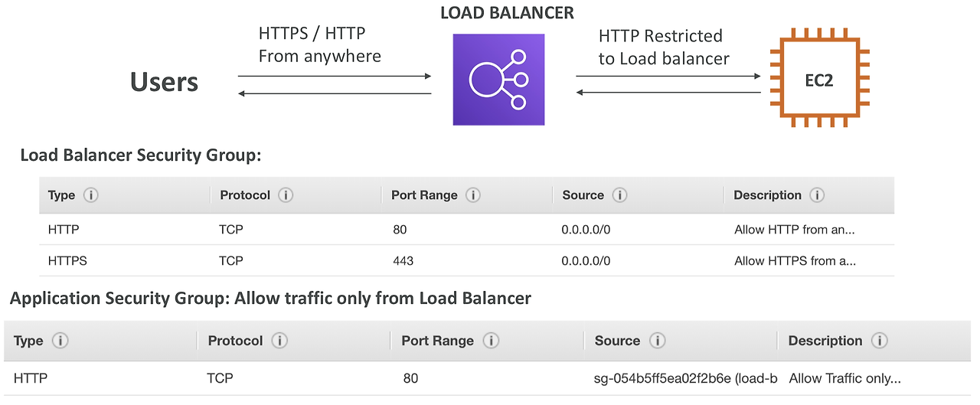Viewport: 980px width, 405px height.
Task: Click 'Allow HTTPS from a...' description
Action: click(x=795, y=261)
